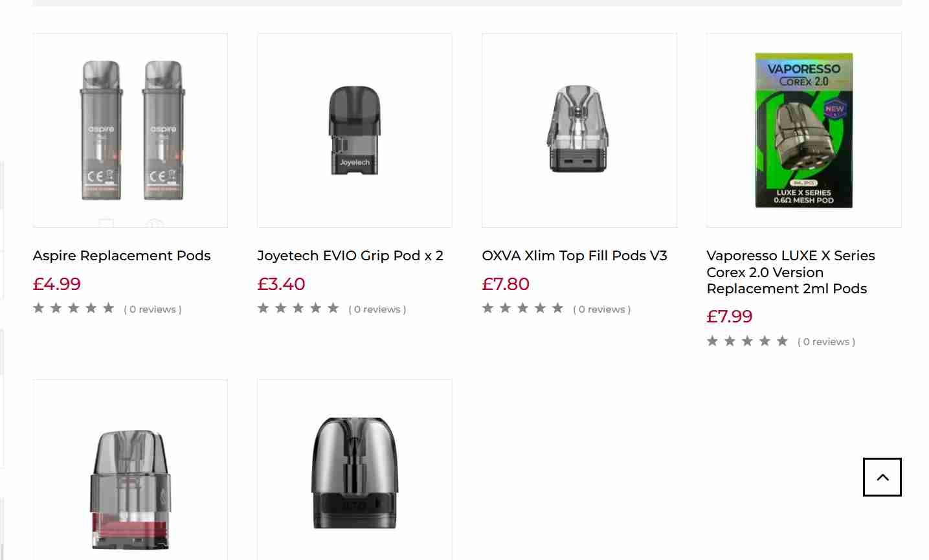Open the Aspire Replacement Pods product image
This screenshot has height=560, width=929.
pyautogui.click(x=130, y=130)
